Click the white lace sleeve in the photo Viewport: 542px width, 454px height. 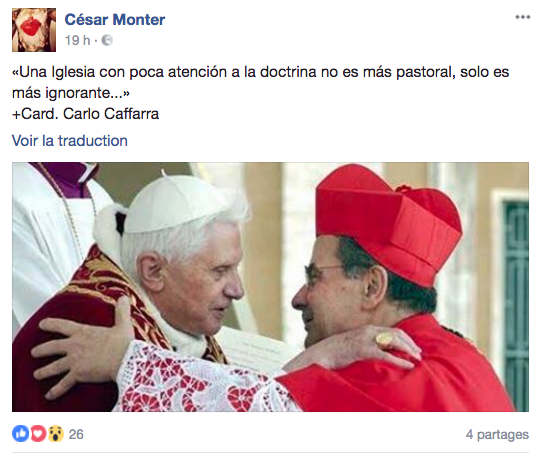pyautogui.click(x=200, y=379)
